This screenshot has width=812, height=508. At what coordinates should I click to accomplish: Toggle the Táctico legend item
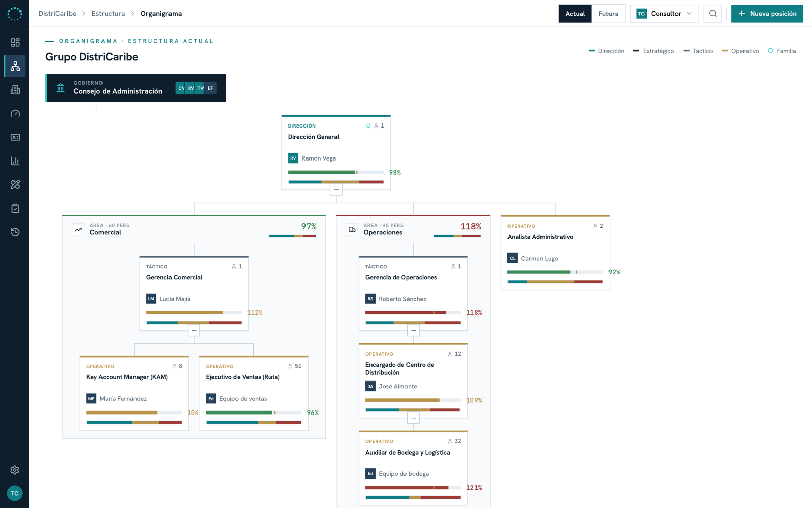698,51
